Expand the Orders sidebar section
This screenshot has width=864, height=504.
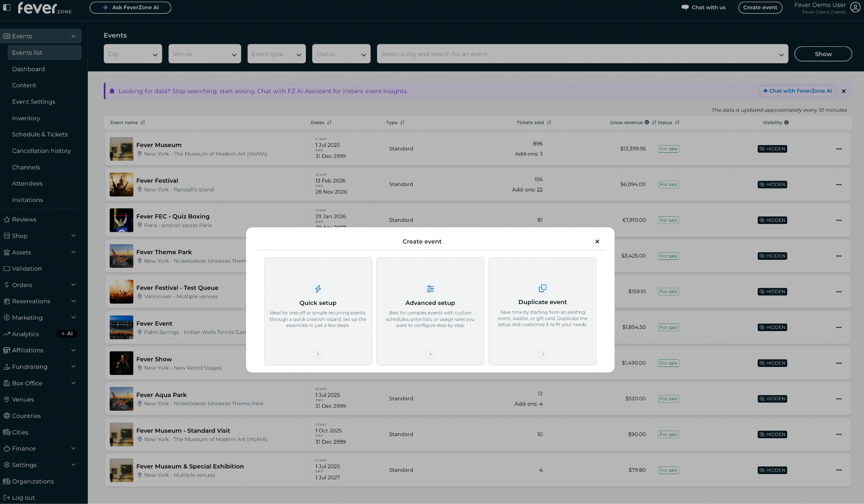click(x=73, y=285)
